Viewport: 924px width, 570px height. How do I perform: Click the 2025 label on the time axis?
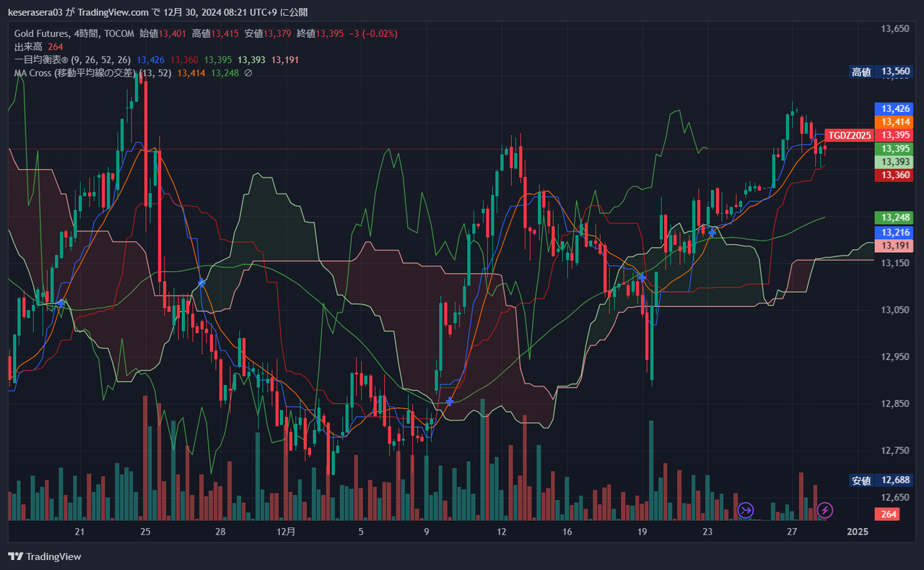(x=858, y=532)
